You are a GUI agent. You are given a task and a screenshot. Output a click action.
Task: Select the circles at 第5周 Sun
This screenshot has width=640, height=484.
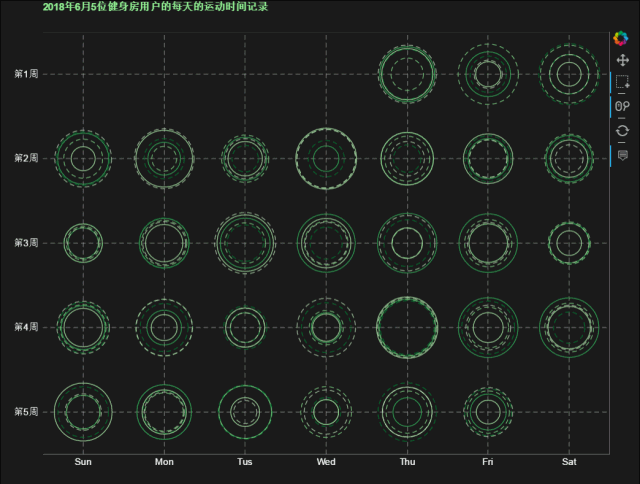[x=83, y=412]
